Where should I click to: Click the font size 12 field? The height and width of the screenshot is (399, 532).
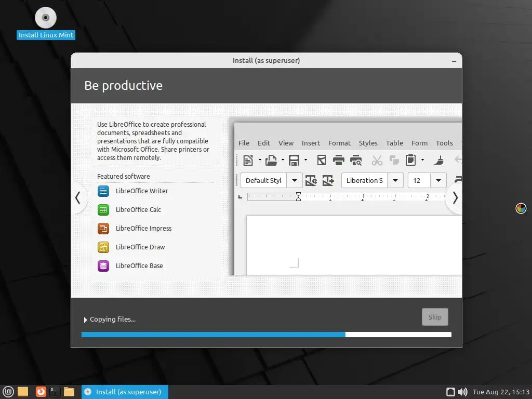(x=419, y=180)
